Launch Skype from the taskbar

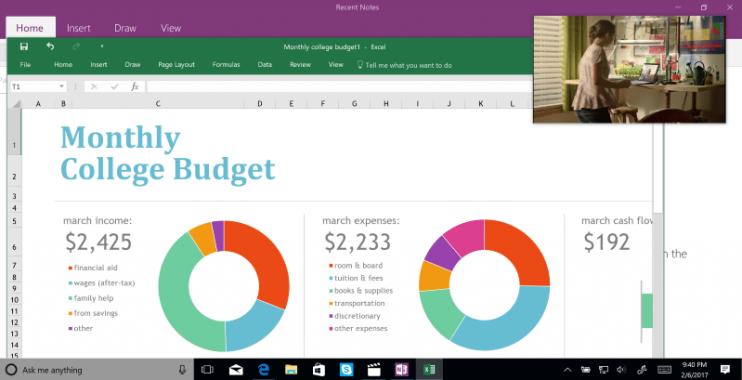point(346,370)
